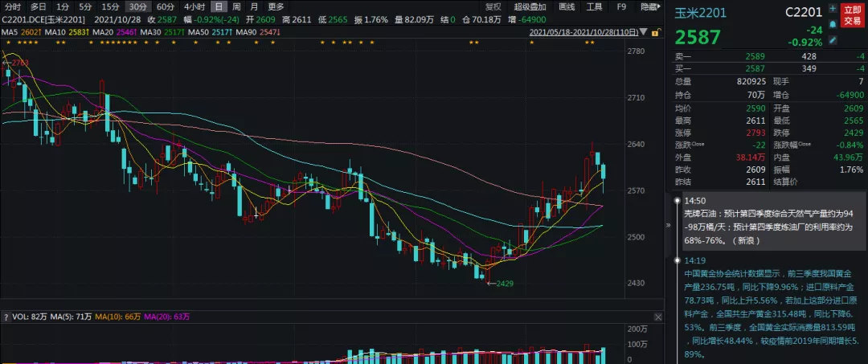Select the 60分 period tab
This screenshot has height=364, width=868.
coord(165,7)
